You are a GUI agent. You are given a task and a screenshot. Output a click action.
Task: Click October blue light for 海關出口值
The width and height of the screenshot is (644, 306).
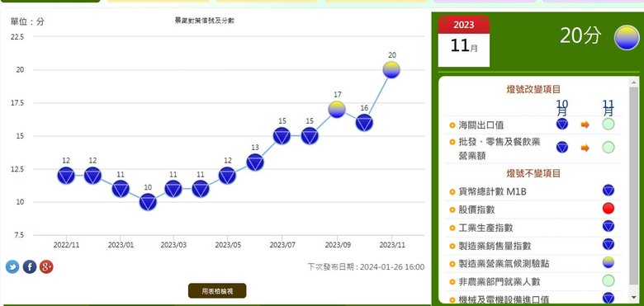562,124
